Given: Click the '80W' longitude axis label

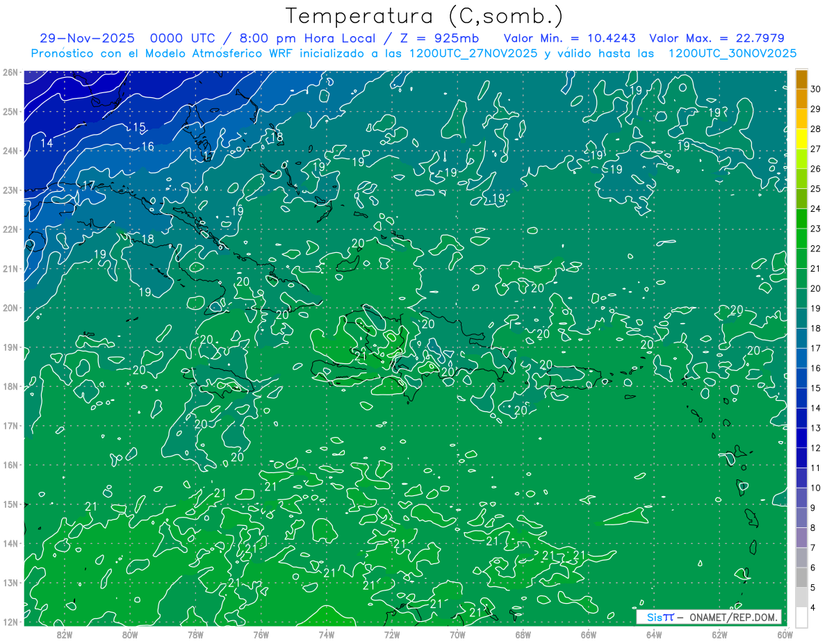Looking at the screenshot, I should click(130, 634).
